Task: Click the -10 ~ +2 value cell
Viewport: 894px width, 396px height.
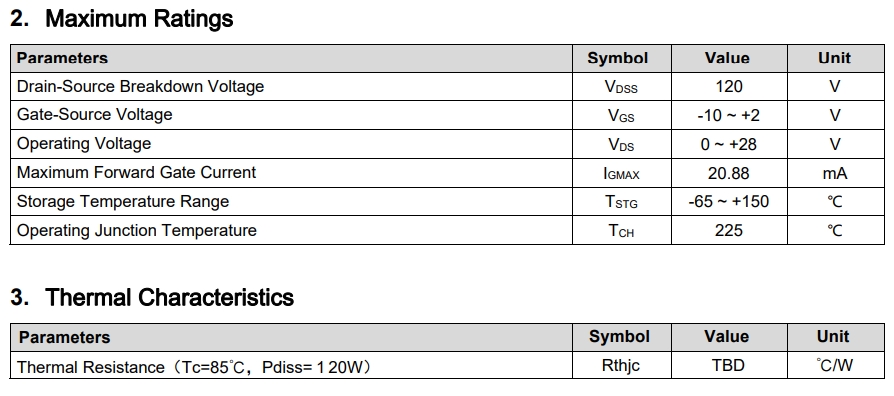Action: [x=729, y=115]
